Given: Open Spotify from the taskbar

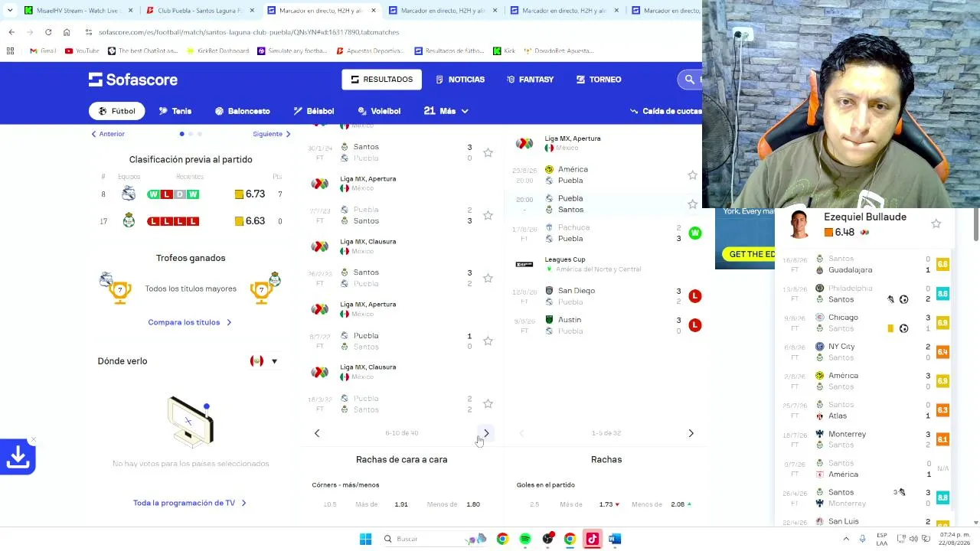Looking at the screenshot, I should click(x=525, y=539).
